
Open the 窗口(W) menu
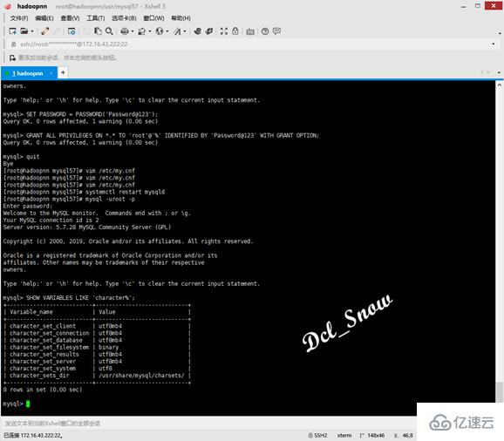pyautogui.click(x=153, y=18)
